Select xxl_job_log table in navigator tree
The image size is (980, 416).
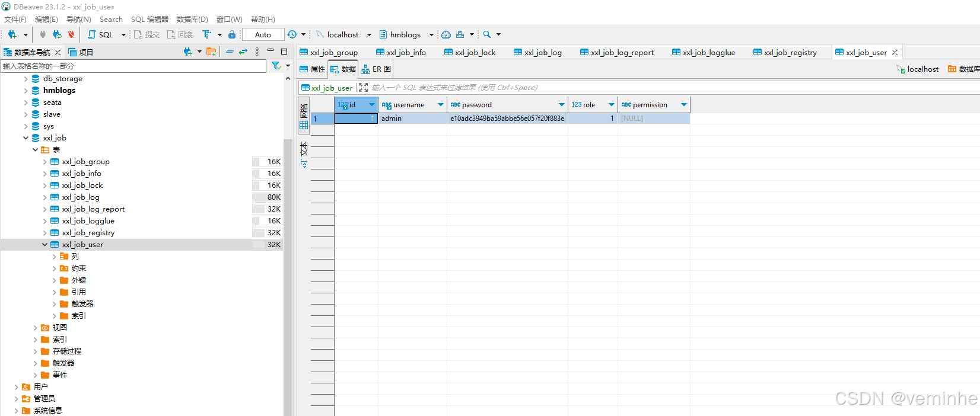tap(81, 197)
